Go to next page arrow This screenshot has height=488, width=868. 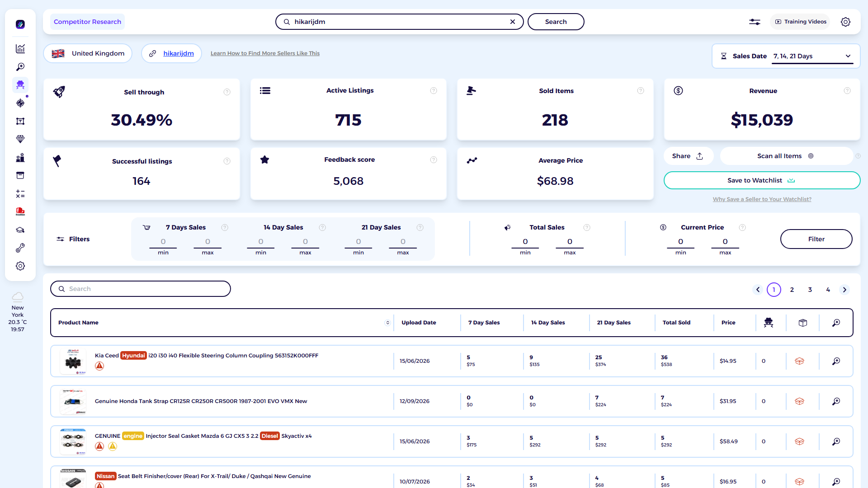(x=844, y=290)
